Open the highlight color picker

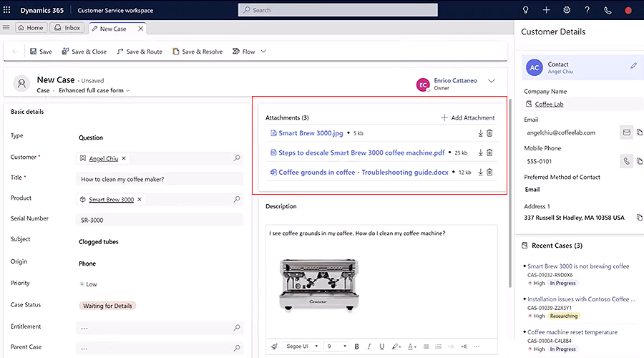tap(396, 347)
